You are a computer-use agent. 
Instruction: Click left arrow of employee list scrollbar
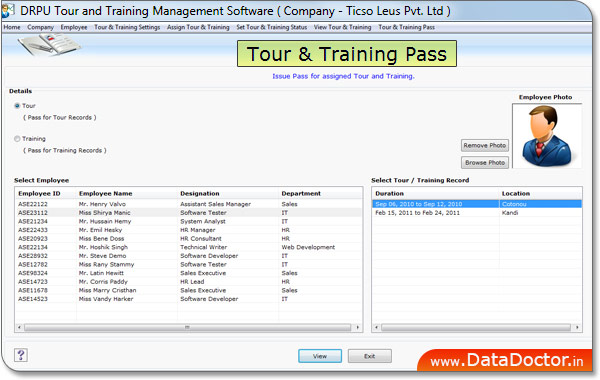[19, 328]
